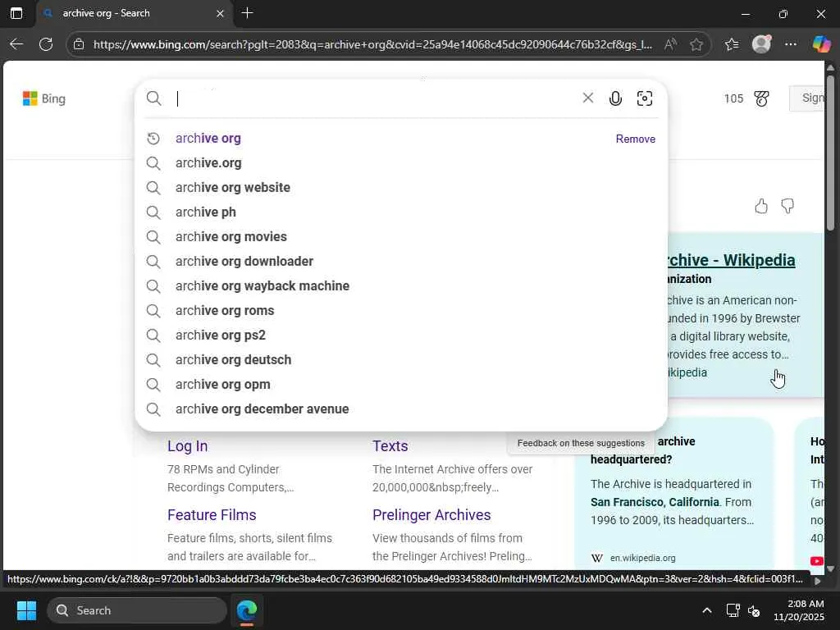Click the rewards points count 105

pyautogui.click(x=733, y=98)
